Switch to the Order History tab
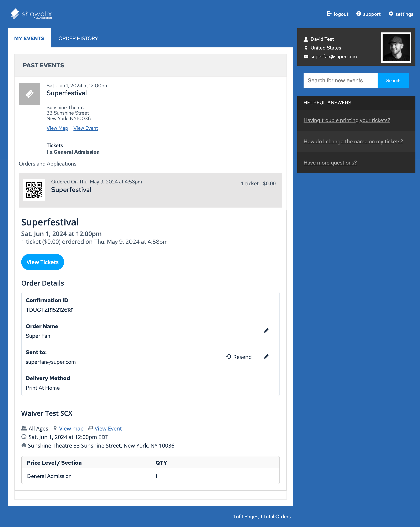The image size is (420, 527). point(78,38)
